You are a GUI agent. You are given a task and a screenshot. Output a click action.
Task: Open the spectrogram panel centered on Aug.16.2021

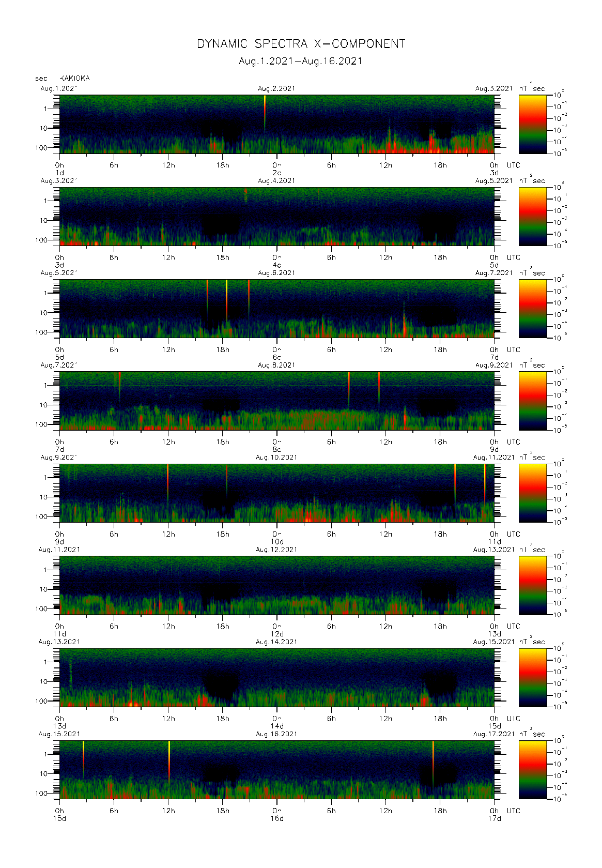tap(277, 770)
